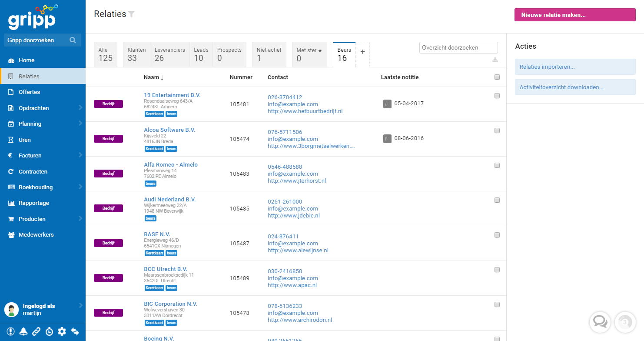Open Home via its dashboard icon
The width and height of the screenshot is (644, 341).
tap(11, 60)
